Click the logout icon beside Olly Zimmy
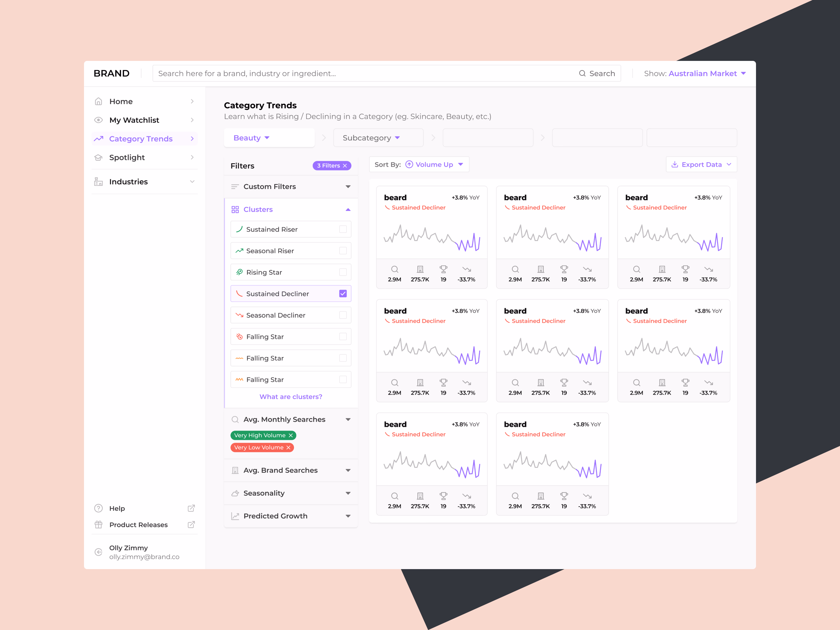 pyautogui.click(x=98, y=552)
